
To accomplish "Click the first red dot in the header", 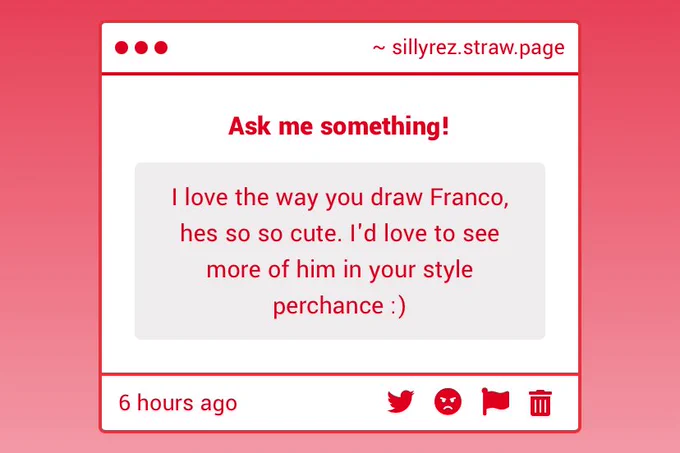I will click(x=121, y=47).
